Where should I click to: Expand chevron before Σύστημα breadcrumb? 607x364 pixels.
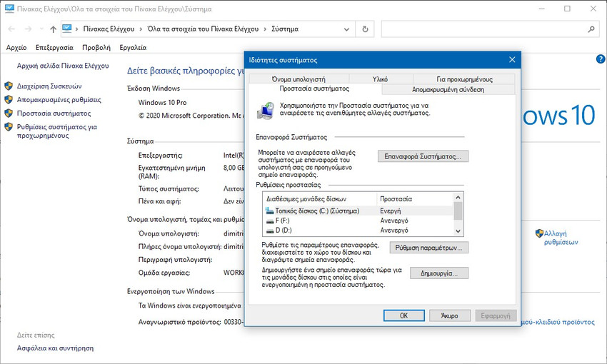[x=265, y=29]
